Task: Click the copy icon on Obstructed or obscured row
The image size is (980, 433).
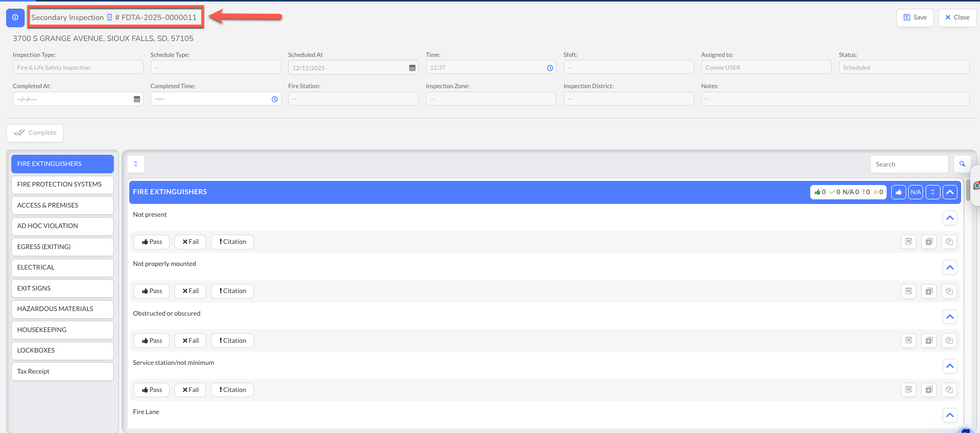Action: click(949, 341)
